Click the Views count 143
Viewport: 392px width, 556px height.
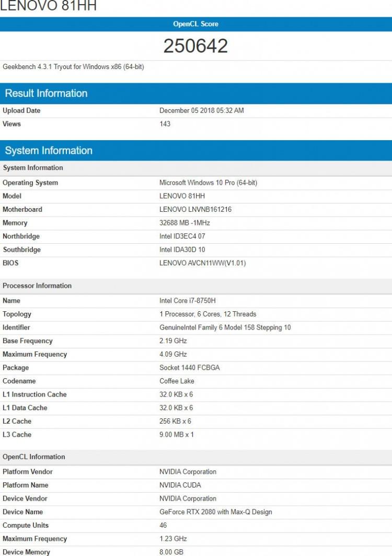tap(165, 124)
